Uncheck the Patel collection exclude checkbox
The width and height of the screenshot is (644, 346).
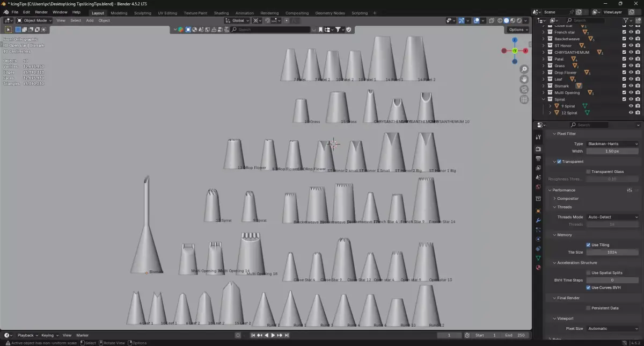click(x=624, y=59)
